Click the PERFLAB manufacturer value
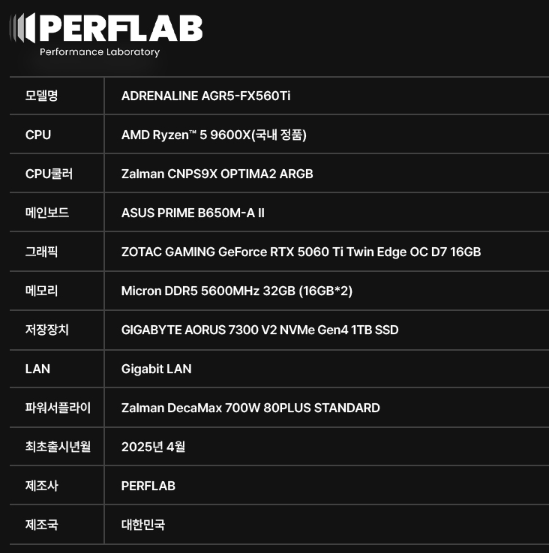Screen dimensions: 549x553 (148, 486)
